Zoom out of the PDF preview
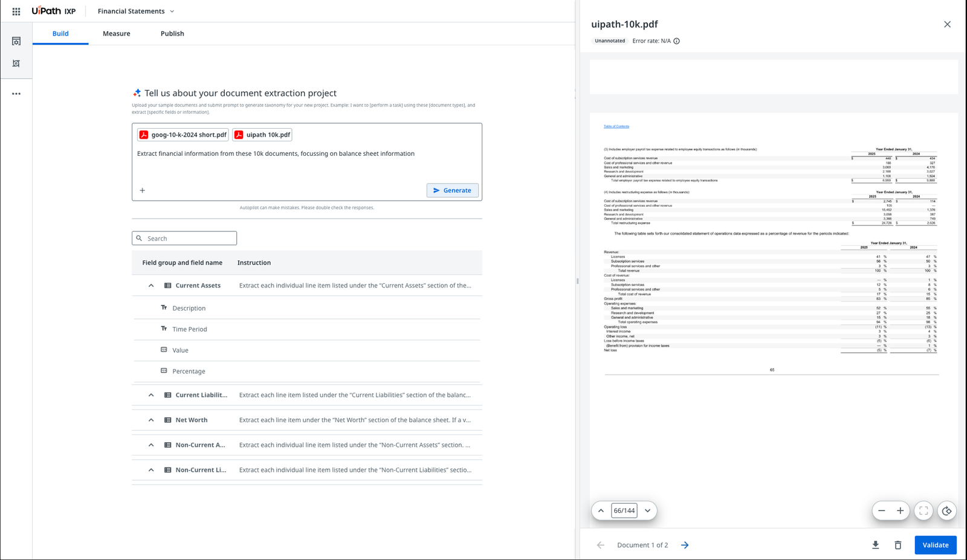The height and width of the screenshot is (560, 967). (882, 510)
